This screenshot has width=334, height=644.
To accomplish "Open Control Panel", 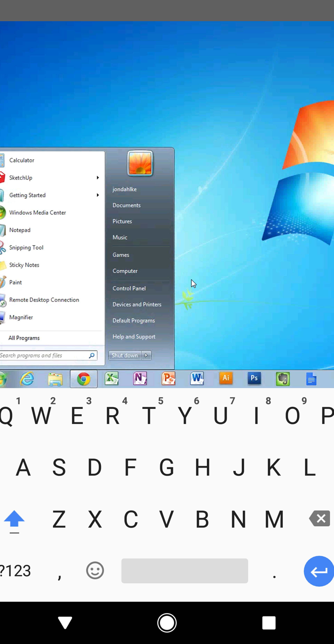I will 129,288.
